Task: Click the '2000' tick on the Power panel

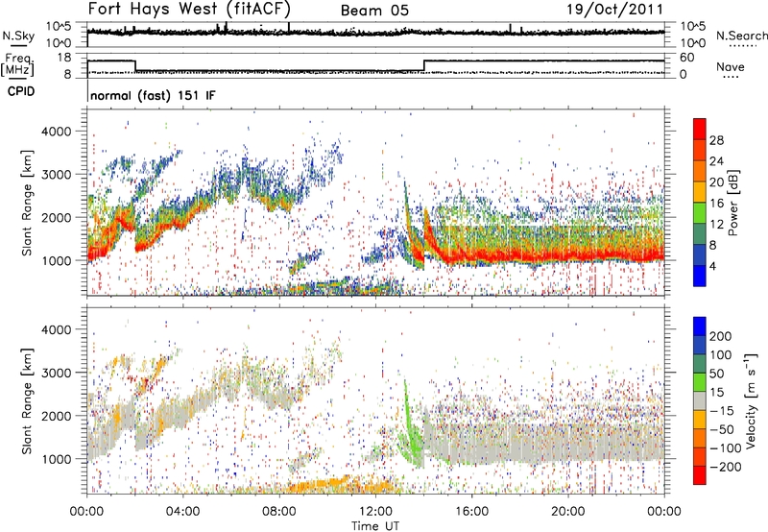Action: pos(57,217)
